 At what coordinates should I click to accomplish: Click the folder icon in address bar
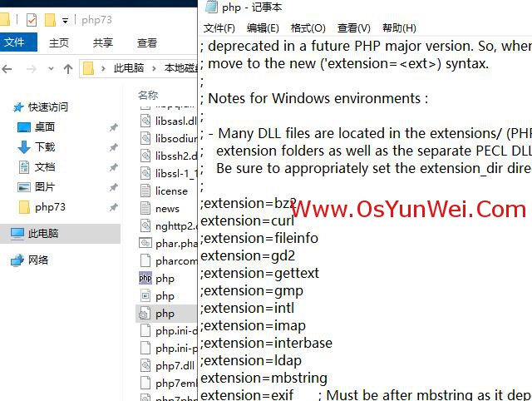89,68
